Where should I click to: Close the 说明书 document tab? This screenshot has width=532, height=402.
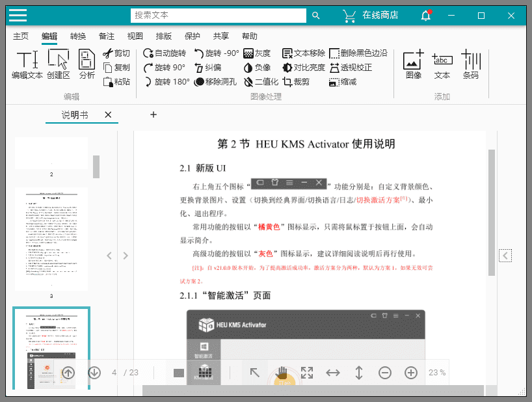[x=108, y=115]
